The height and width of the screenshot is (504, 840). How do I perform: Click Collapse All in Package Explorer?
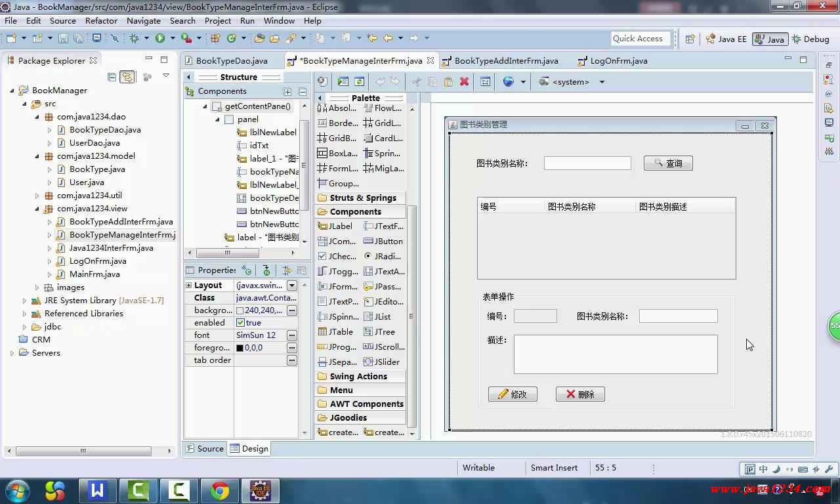[112, 77]
